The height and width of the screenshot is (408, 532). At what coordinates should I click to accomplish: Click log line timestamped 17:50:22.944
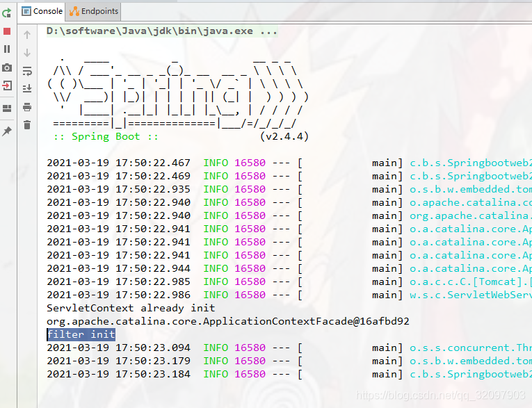(289, 268)
